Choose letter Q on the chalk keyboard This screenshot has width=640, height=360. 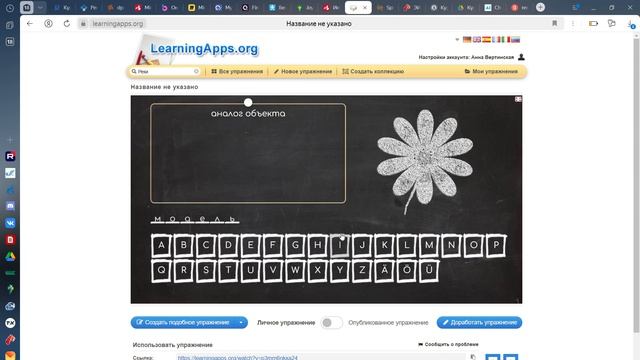[x=161, y=271]
